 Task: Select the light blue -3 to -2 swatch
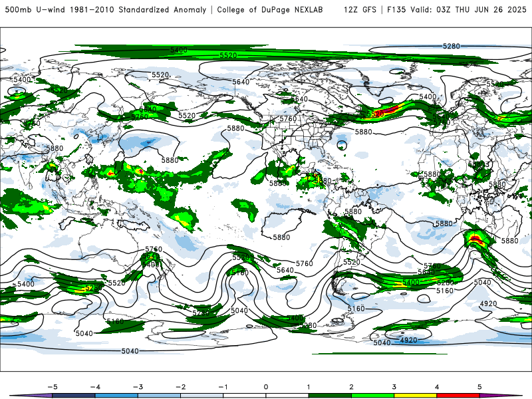coord(159,396)
